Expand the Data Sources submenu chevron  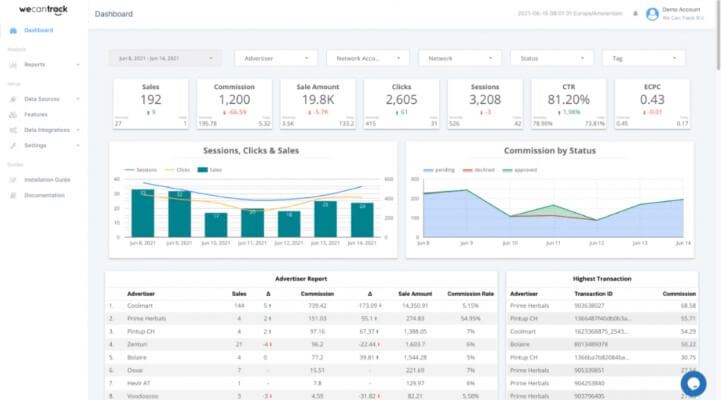click(x=78, y=99)
